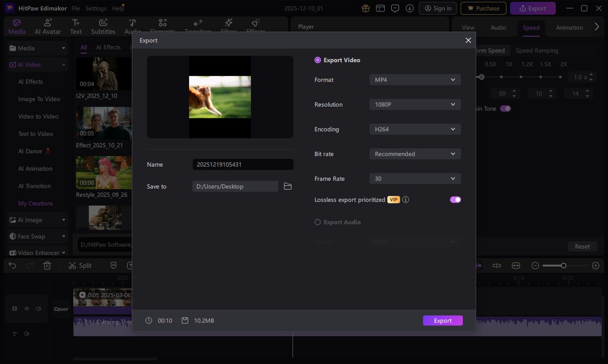Select the Export Video radio button
608x364 pixels.
[318, 60]
